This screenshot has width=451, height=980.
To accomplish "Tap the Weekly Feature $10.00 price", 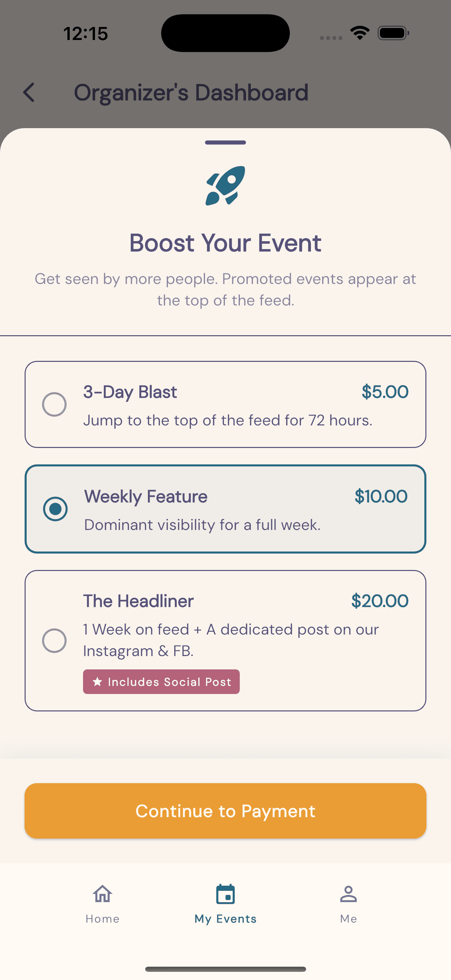I will pyautogui.click(x=381, y=496).
